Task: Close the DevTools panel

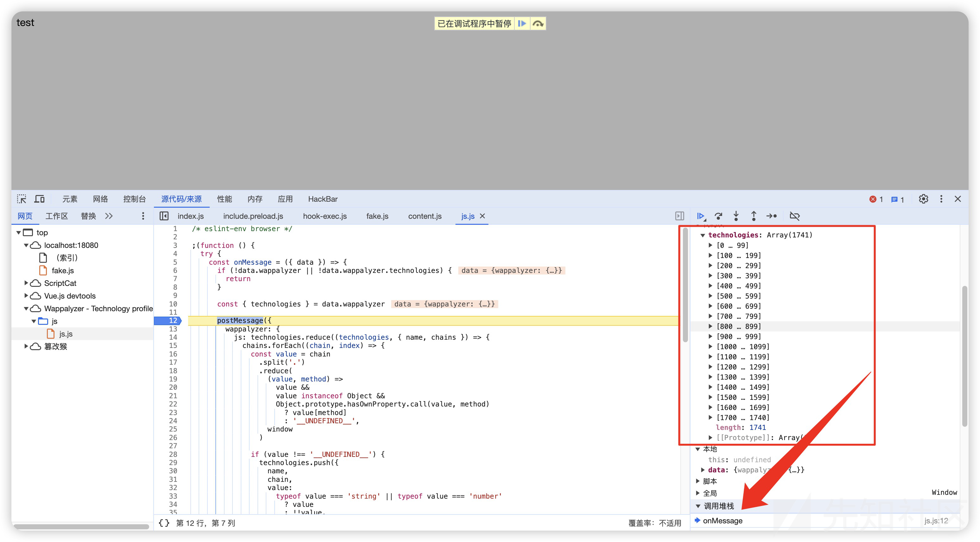Action: [958, 199]
